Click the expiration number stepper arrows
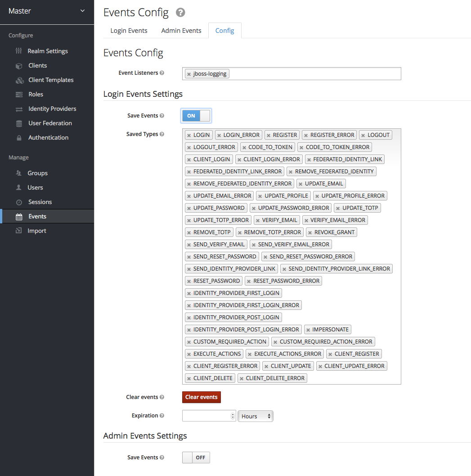Image resolution: width=471 pixels, height=476 pixels. pyautogui.click(x=233, y=416)
